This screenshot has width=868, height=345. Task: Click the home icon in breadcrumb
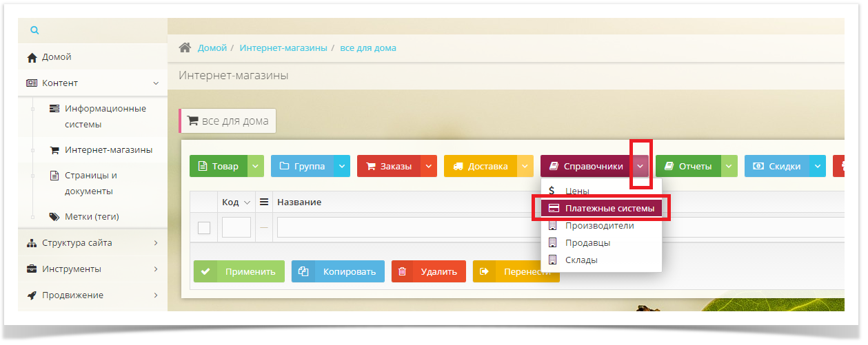(x=185, y=48)
